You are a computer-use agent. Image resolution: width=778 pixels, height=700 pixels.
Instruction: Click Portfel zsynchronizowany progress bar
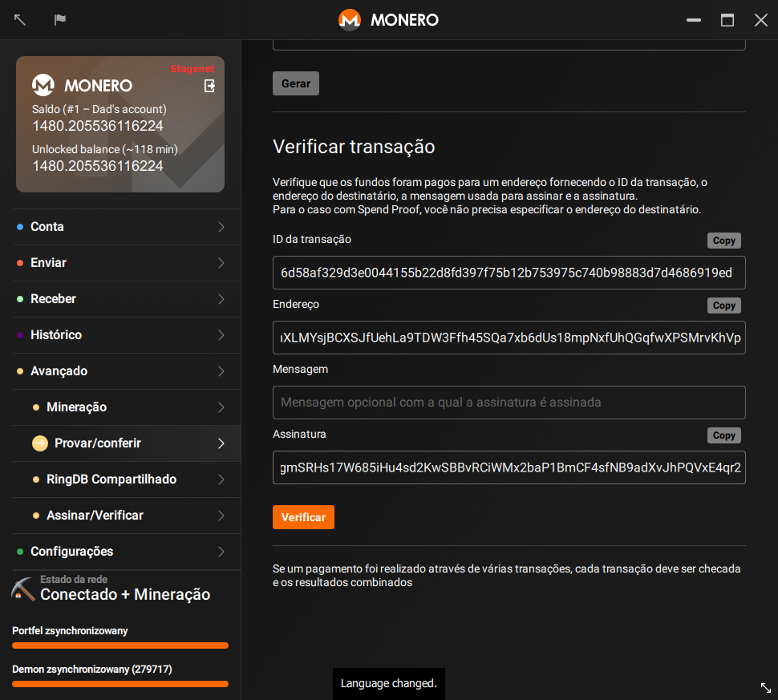[120, 645]
